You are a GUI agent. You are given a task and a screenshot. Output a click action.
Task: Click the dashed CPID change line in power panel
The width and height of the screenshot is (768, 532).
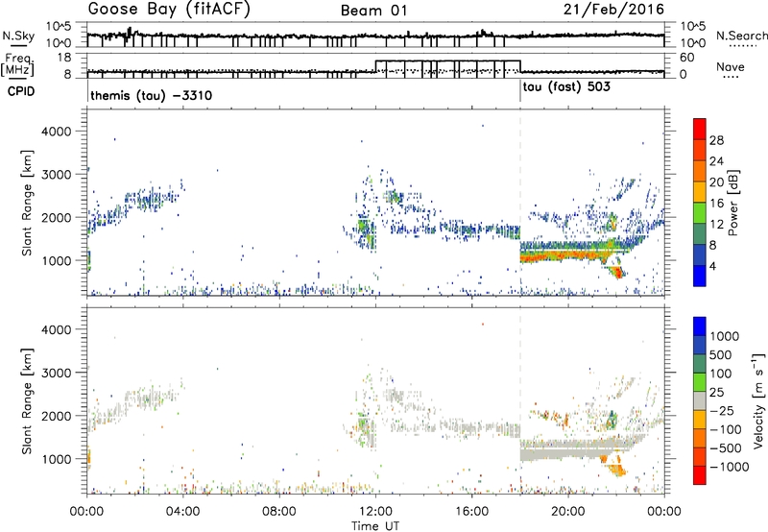pos(520,203)
